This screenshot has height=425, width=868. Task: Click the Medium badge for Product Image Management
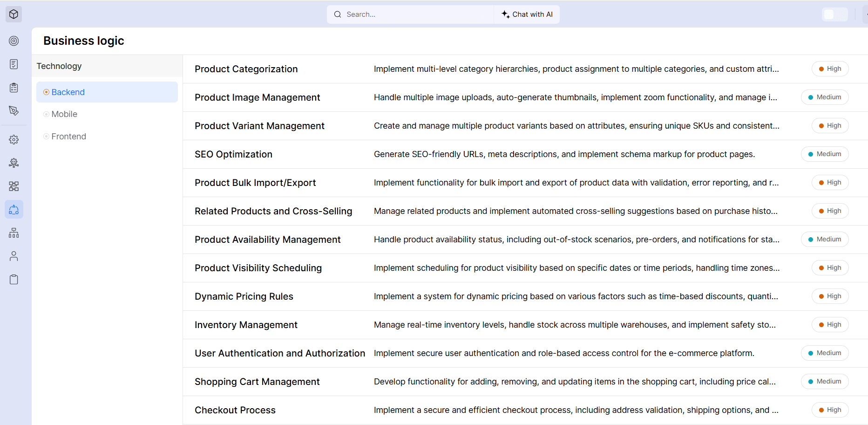click(x=825, y=97)
